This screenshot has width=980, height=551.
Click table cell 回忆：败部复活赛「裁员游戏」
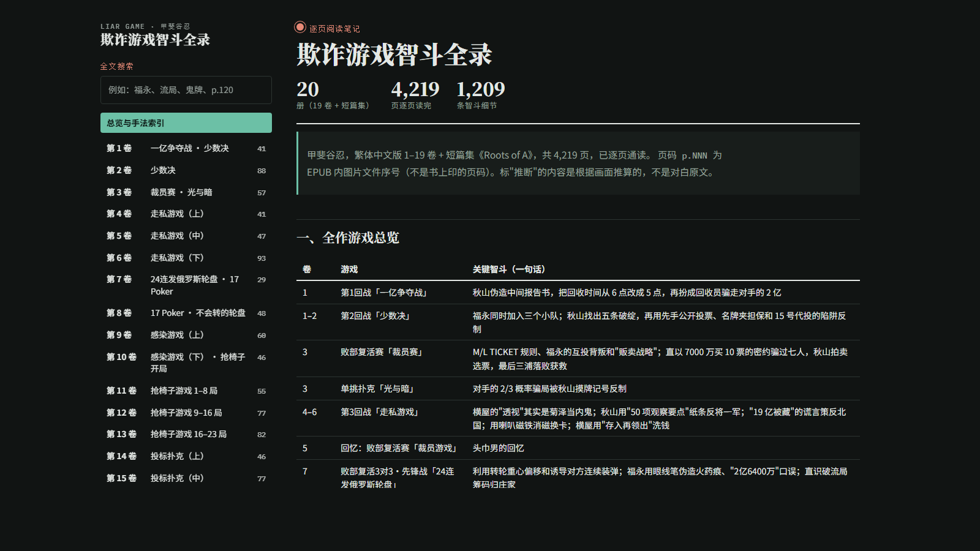(x=400, y=448)
